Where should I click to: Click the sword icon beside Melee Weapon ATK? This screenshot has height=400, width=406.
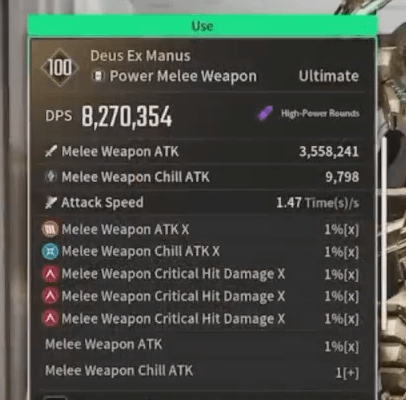51,152
